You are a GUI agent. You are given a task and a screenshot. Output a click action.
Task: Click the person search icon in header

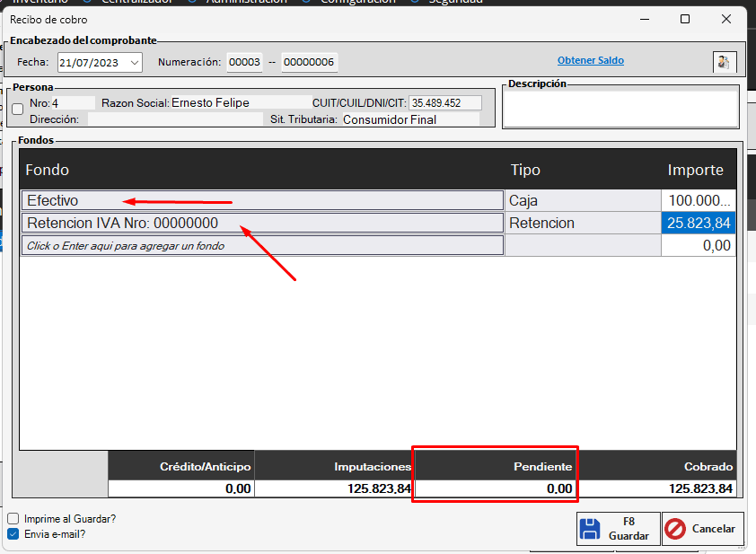[724, 62]
